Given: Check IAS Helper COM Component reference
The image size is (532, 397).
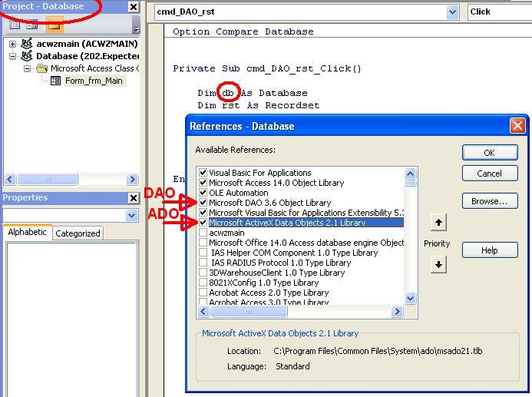Looking at the screenshot, I should pyautogui.click(x=203, y=253).
